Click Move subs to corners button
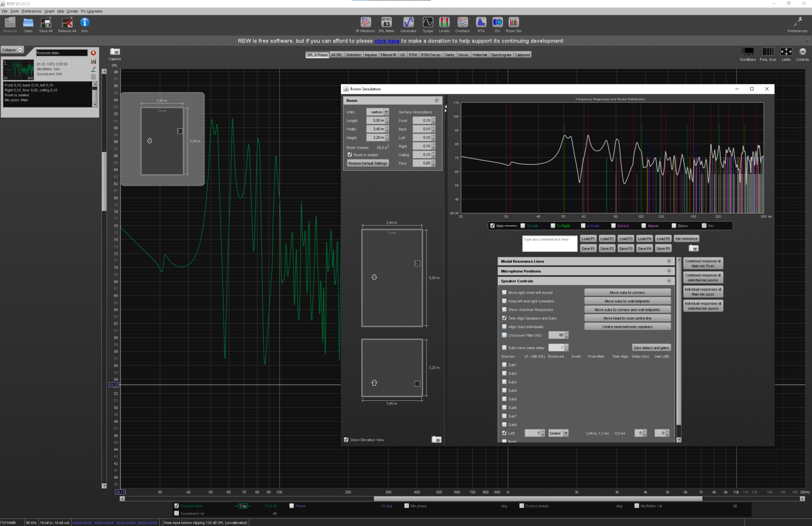The width and height of the screenshot is (812, 526). pyautogui.click(x=627, y=293)
